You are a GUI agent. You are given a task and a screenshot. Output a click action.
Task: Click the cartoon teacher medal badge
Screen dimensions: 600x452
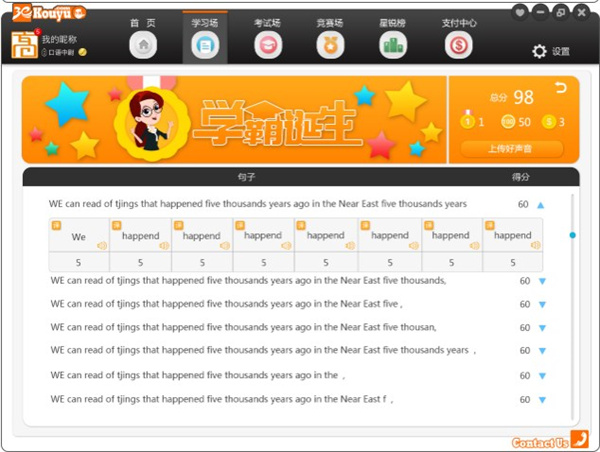point(152,122)
